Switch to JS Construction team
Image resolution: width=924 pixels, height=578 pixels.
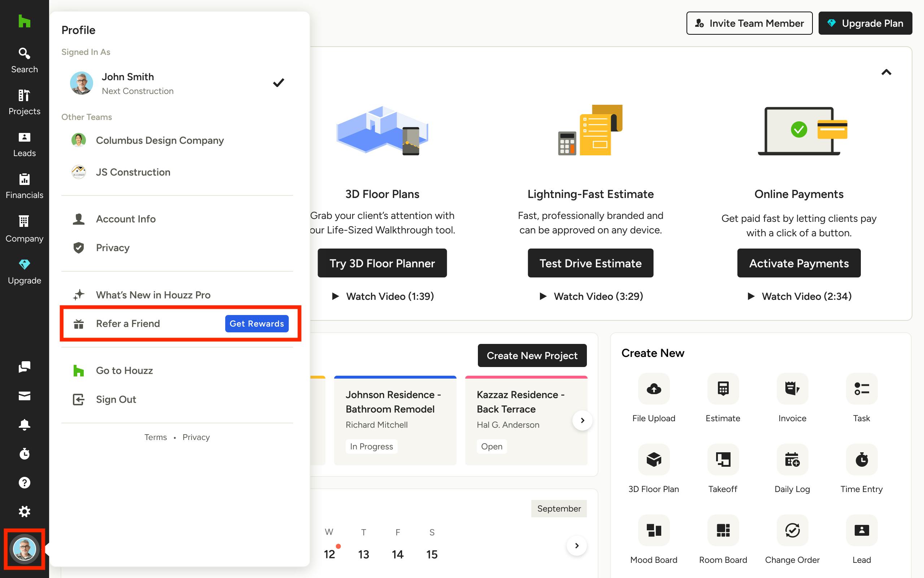[x=177, y=172]
